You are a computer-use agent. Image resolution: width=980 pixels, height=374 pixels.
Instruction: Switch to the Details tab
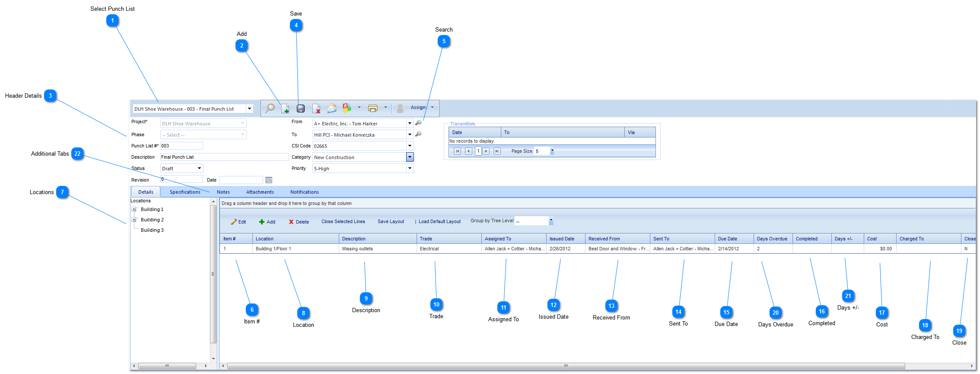pyautogui.click(x=146, y=192)
